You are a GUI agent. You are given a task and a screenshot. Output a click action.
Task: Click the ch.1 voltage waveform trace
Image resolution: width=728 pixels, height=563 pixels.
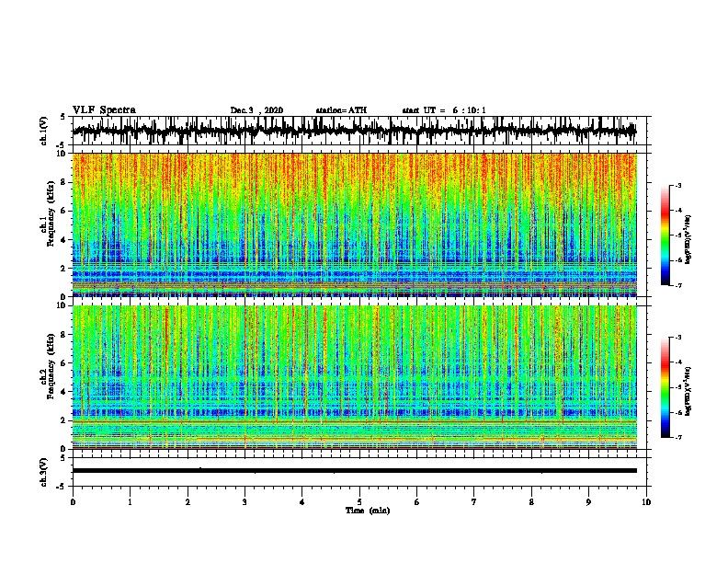[x=354, y=131]
